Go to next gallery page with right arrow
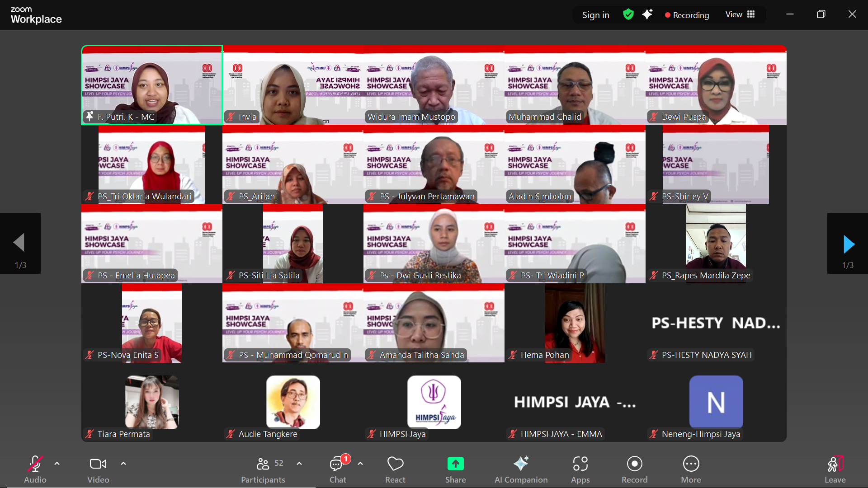The height and width of the screenshot is (488, 868). (x=848, y=243)
